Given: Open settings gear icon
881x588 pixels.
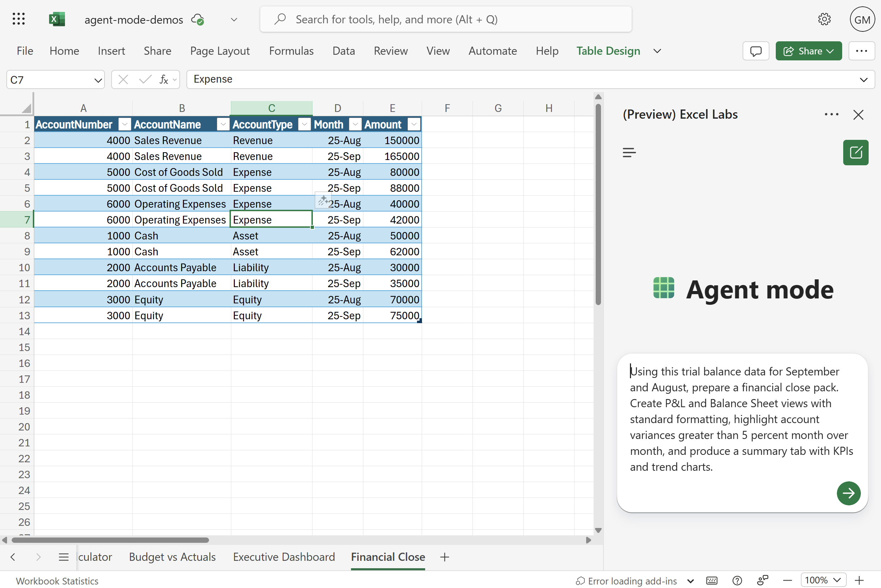Looking at the screenshot, I should (x=824, y=19).
